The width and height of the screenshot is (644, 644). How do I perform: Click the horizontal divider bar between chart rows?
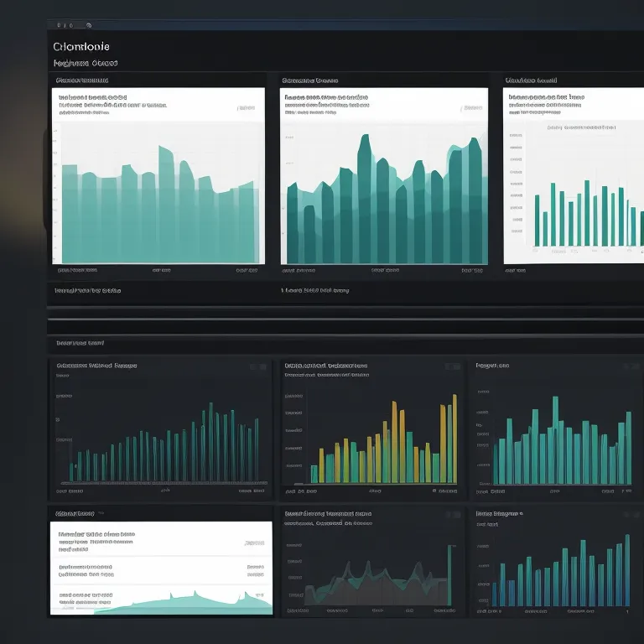tap(344, 318)
